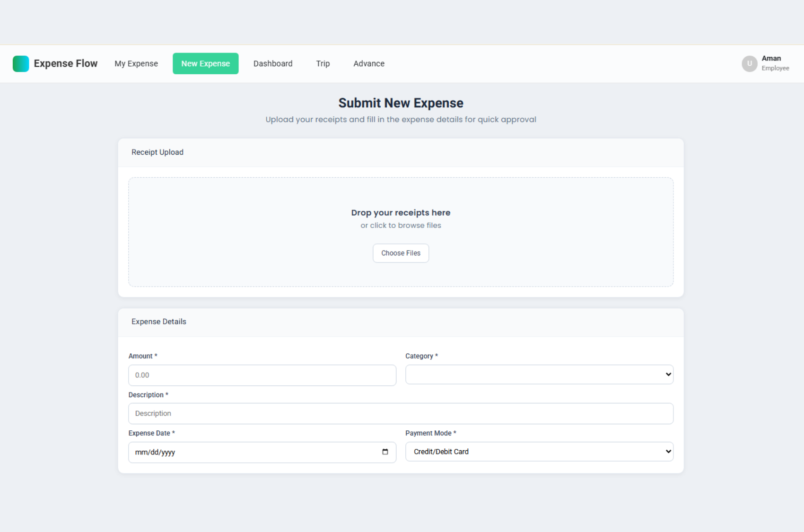Screen dimensions: 804x532
Task: Click the Expense Flow brand name text
Action: click(65, 63)
